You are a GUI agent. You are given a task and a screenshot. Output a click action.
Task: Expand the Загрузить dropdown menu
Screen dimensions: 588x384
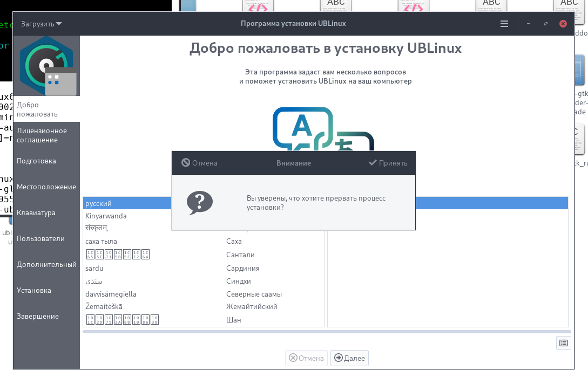[x=41, y=24]
